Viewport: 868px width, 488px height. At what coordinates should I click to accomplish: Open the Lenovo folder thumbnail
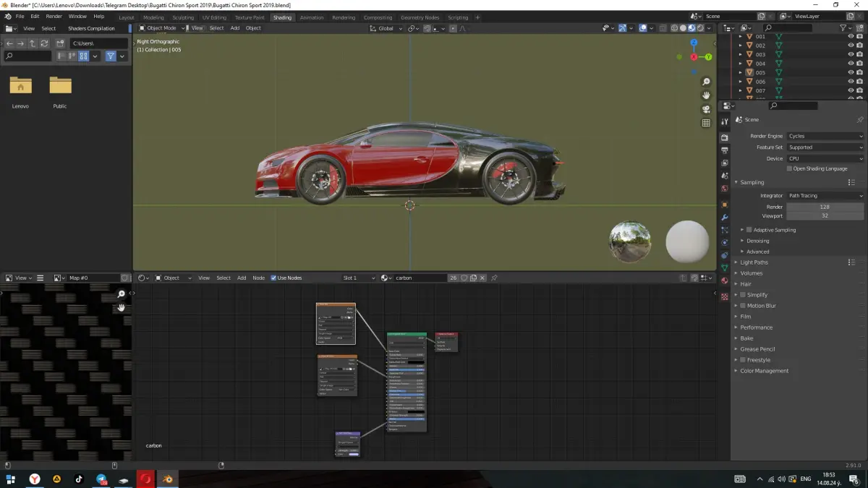(20, 87)
